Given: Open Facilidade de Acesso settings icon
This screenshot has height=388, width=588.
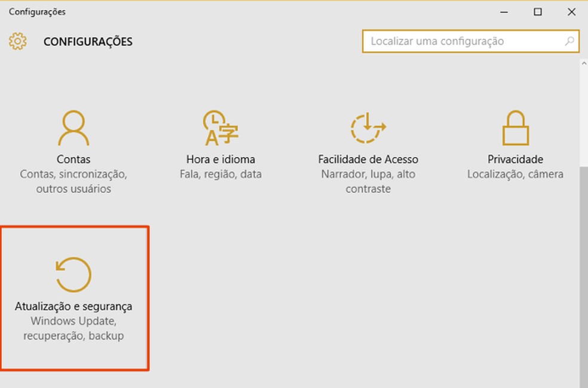Looking at the screenshot, I should coord(367,126).
